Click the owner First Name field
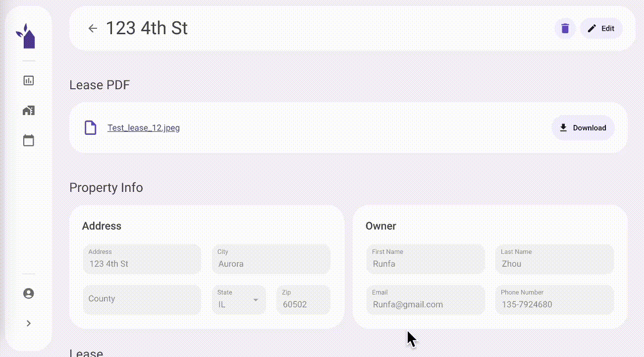This screenshot has width=644, height=357. coord(426,259)
